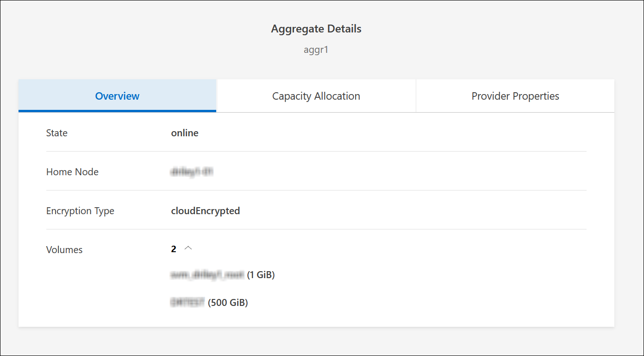Click the Aggregate Details heading
Viewport: 644px width, 356px height.
point(316,29)
